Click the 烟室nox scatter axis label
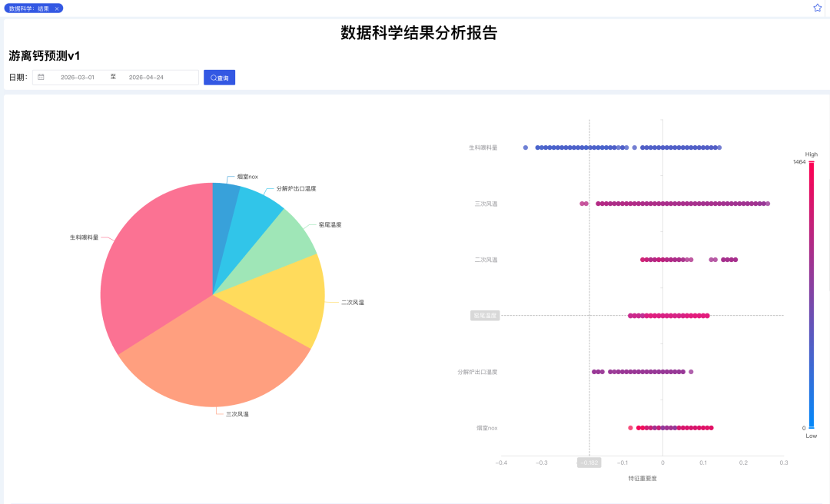The width and height of the screenshot is (830, 504). pyautogui.click(x=487, y=428)
